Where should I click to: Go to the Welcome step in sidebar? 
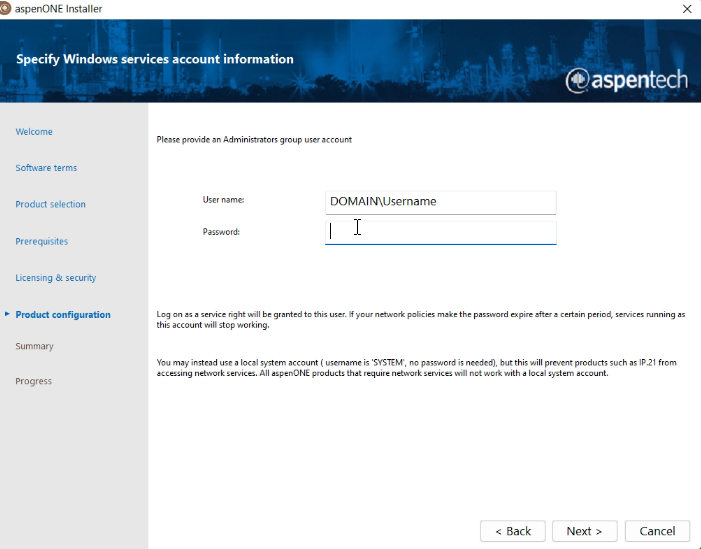34,132
